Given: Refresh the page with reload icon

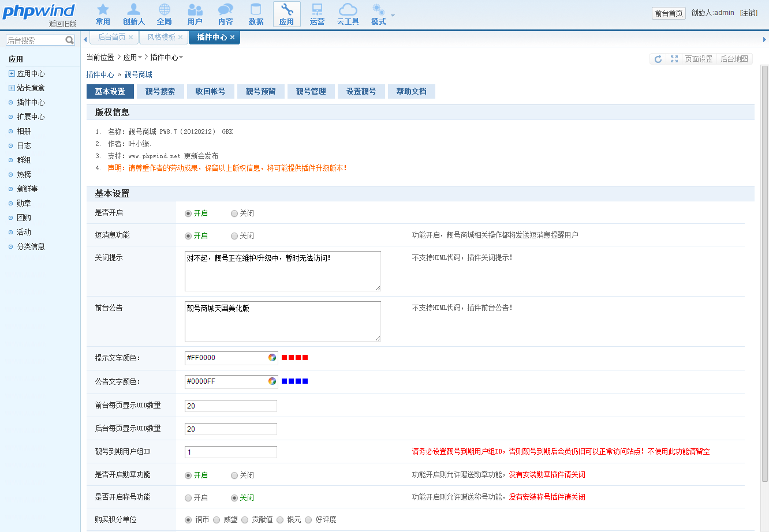Looking at the screenshot, I should [658, 59].
